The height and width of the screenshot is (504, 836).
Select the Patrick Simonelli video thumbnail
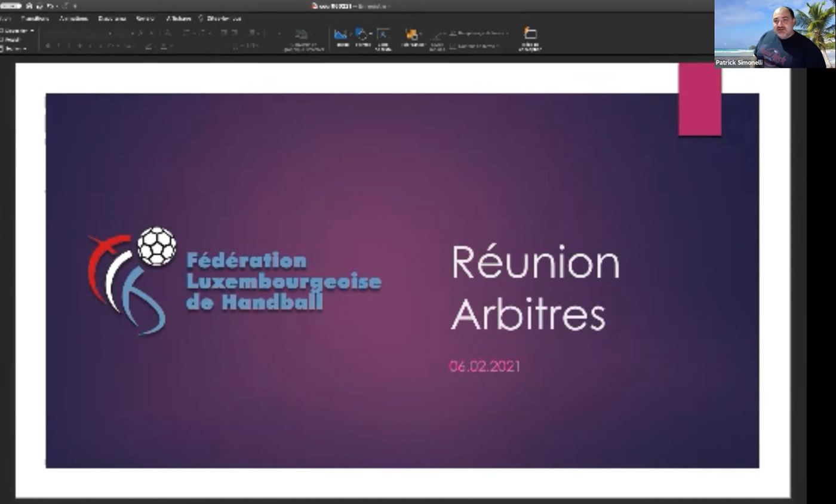tap(774, 33)
